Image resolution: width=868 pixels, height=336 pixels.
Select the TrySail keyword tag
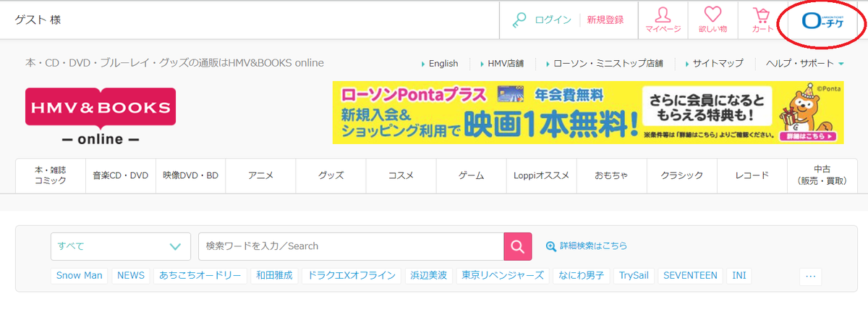634,276
